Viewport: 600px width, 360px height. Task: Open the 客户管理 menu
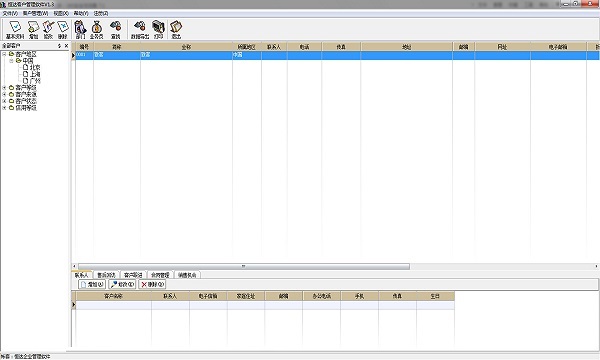pyautogui.click(x=35, y=13)
